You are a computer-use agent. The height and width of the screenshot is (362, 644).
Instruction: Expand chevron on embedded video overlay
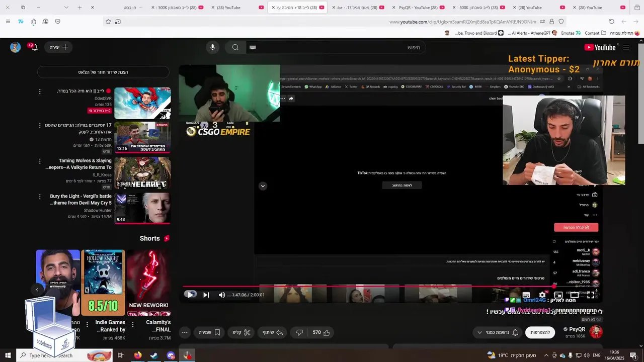[263, 186]
